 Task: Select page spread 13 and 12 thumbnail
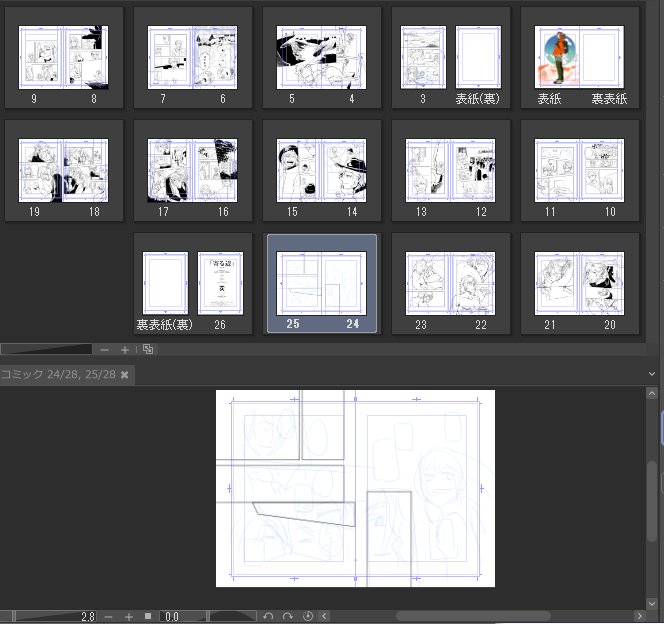[x=451, y=171]
